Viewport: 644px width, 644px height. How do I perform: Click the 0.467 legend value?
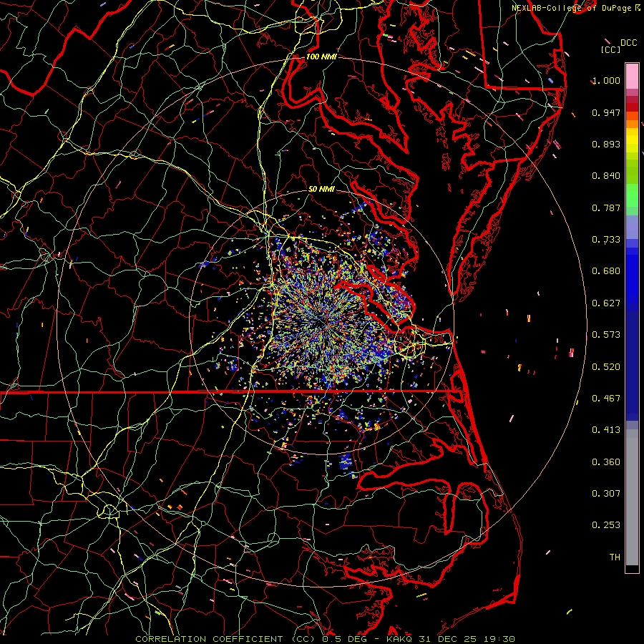pyautogui.click(x=606, y=399)
